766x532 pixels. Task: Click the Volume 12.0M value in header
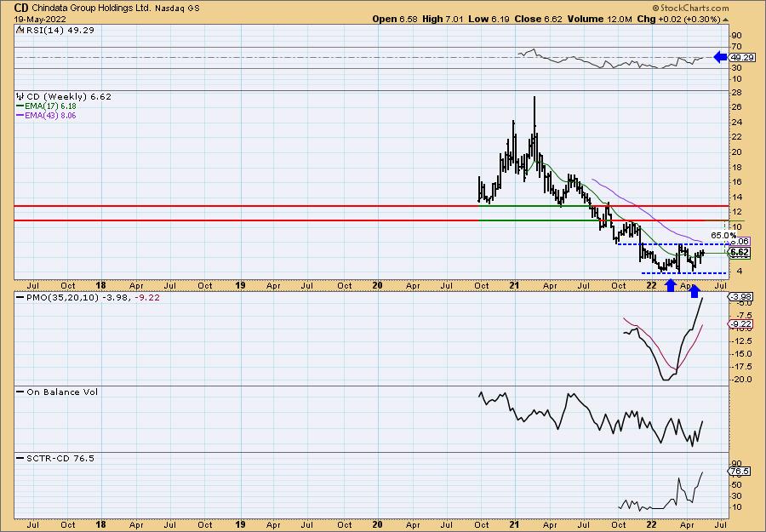coord(600,19)
